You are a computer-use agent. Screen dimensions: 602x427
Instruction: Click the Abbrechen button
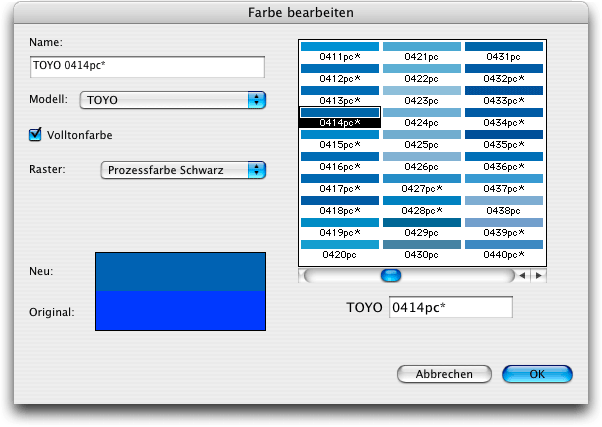(x=444, y=374)
